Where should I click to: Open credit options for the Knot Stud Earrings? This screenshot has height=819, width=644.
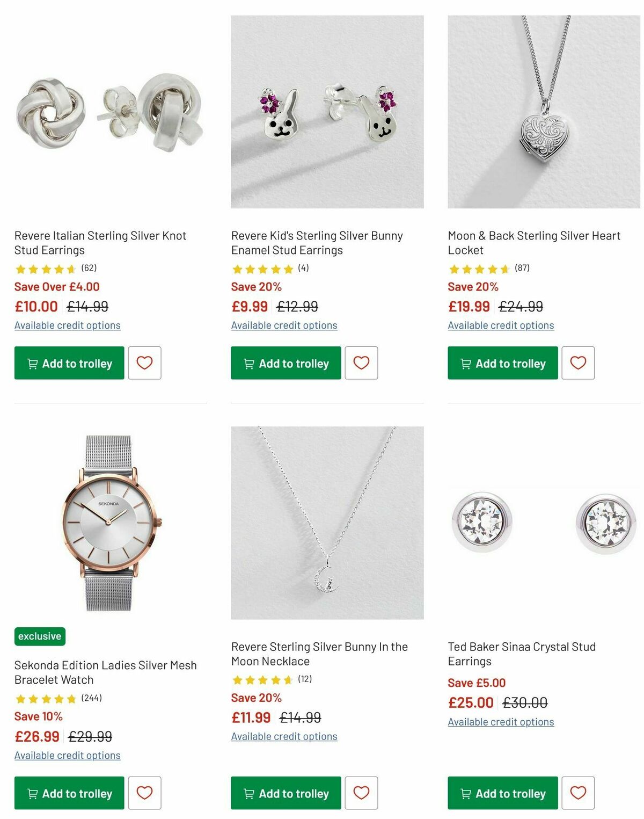68,325
